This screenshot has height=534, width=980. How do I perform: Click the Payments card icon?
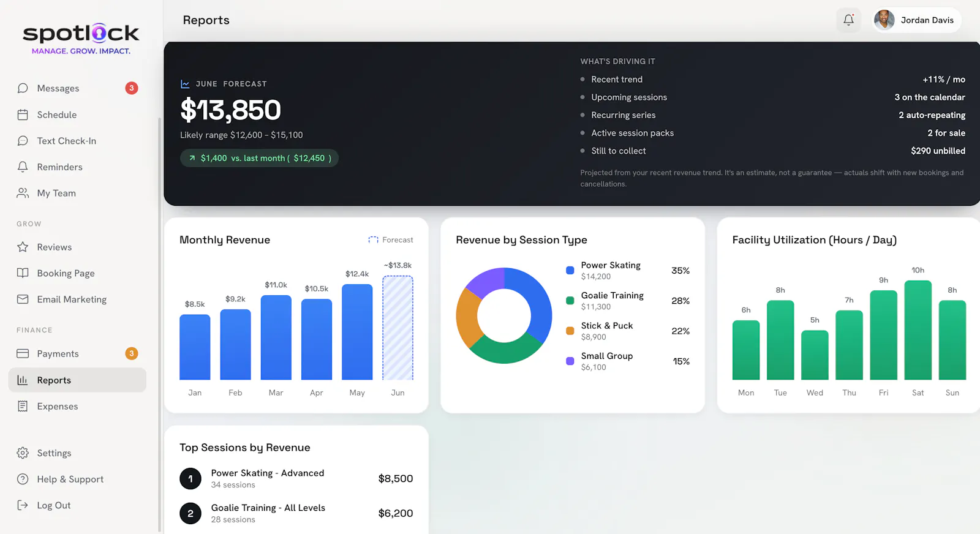point(23,353)
